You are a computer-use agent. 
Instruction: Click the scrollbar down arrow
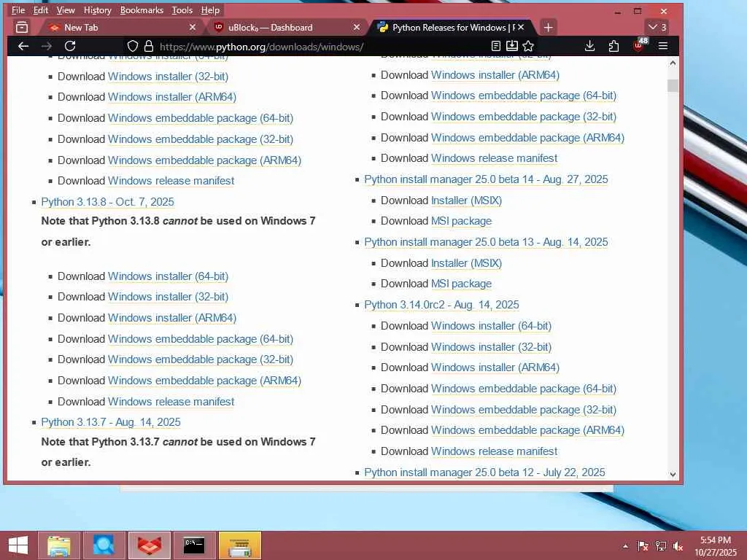[x=673, y=474]
